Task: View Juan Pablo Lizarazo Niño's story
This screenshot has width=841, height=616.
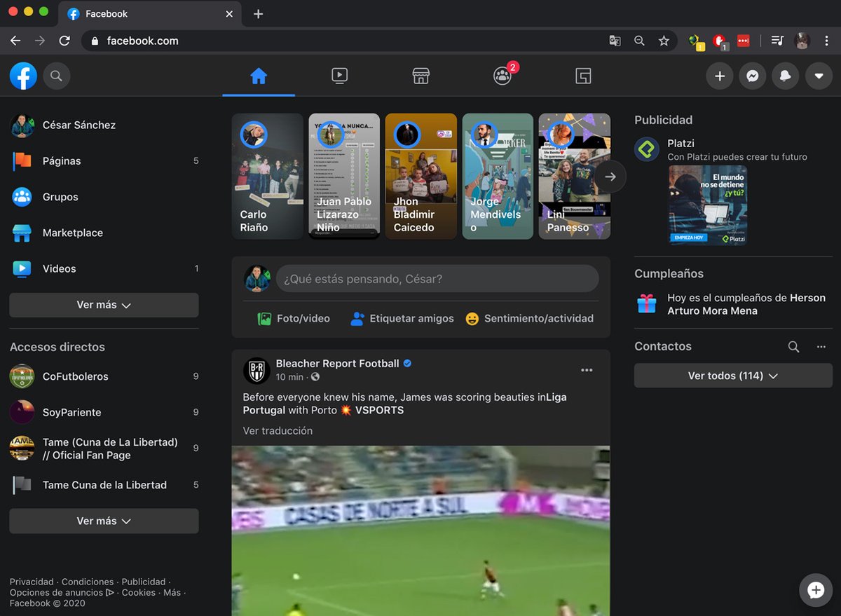Action: coord(344,177)
